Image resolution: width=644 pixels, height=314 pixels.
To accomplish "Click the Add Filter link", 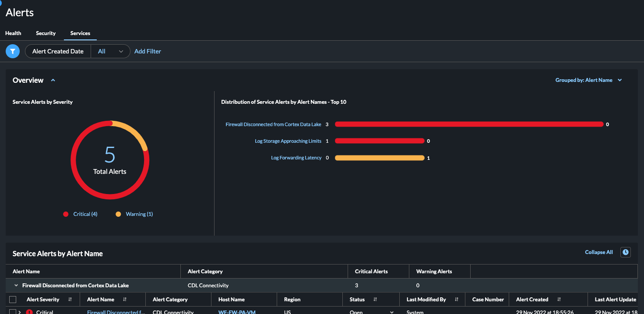I will pos(148,51).
